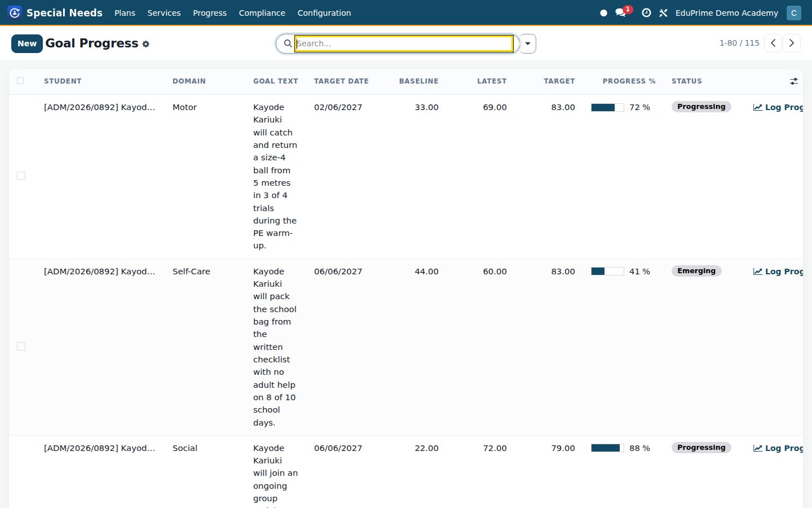The height and width of the screenshot is (508, 812).
Task: Click Log Progress for the Social goal
Action: pos(778,448)
